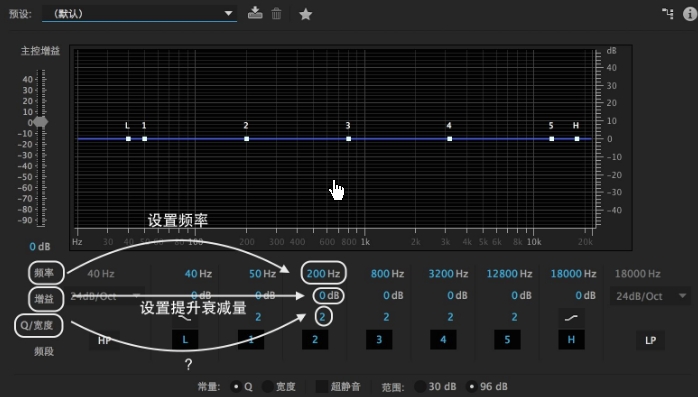
Task: Expand the LP 24dB/Oct slope dropdown
Action: click(650, 296)
